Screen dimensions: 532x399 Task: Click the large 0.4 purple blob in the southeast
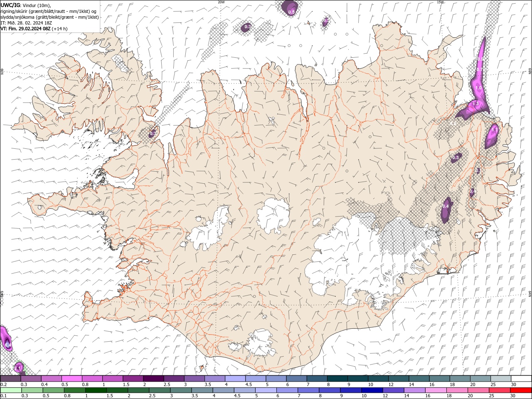(446, 210)
